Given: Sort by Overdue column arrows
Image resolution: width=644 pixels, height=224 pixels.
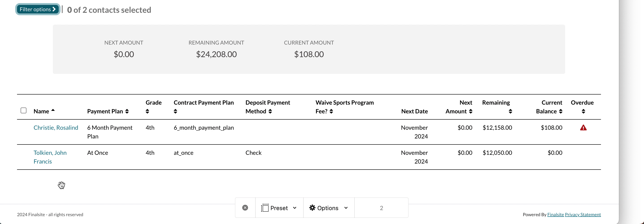Looking at the screenshot, I should (x=583, y=112).
